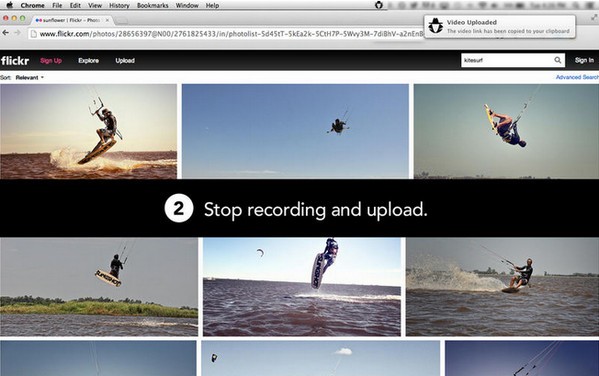Open the Chrome application menu
Image resolution: width=599 pixels, height=376 pixels.
(x=32, y=5)
